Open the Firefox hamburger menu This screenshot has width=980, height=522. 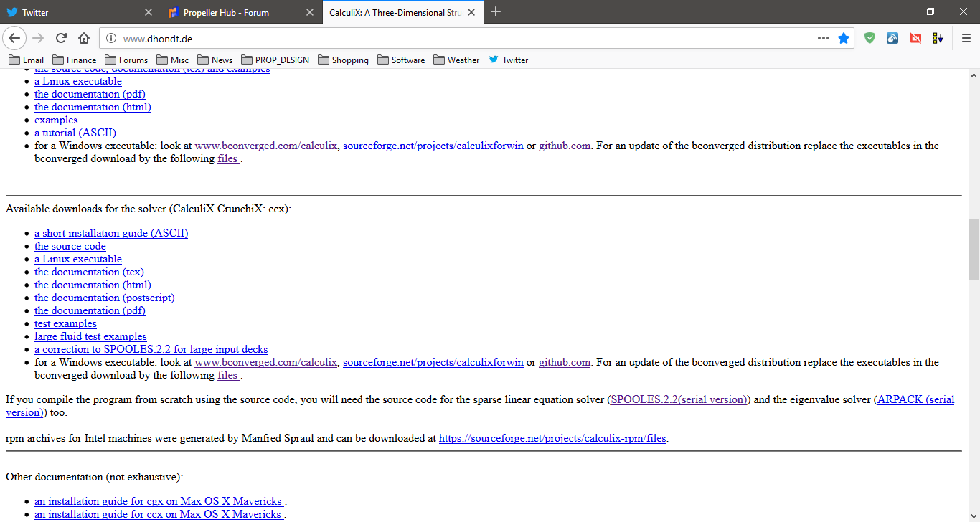tap(966, 38)
